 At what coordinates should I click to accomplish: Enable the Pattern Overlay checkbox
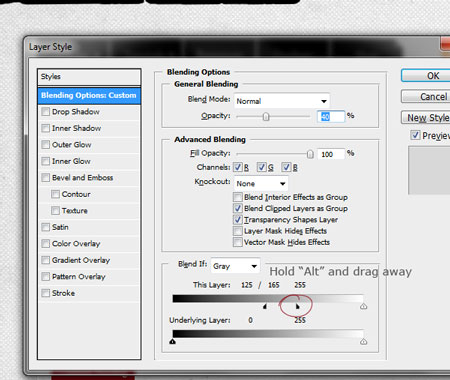46,277
